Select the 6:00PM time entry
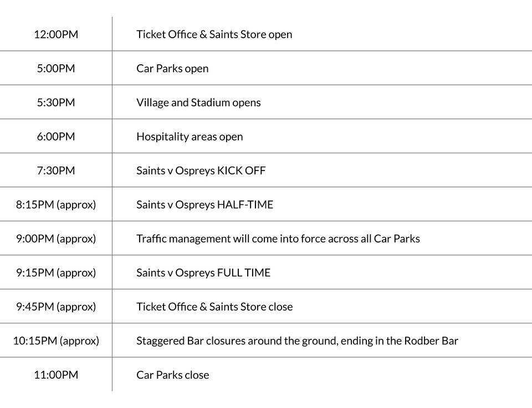This screenshot has width=532, height=408. click(x=56, y=137)
